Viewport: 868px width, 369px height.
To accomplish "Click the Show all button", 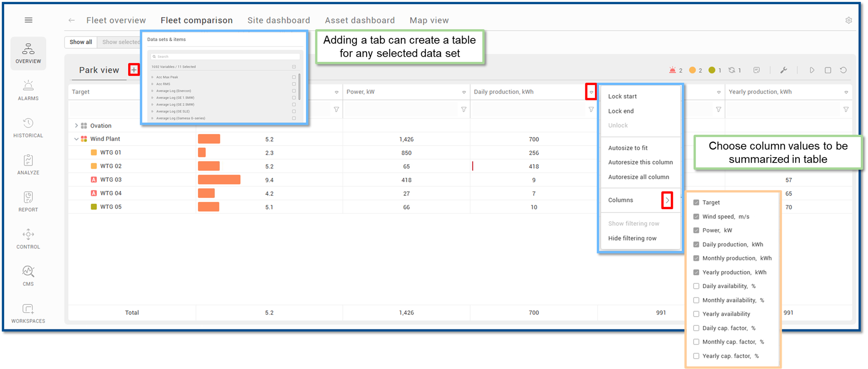I will pos(81,42).
